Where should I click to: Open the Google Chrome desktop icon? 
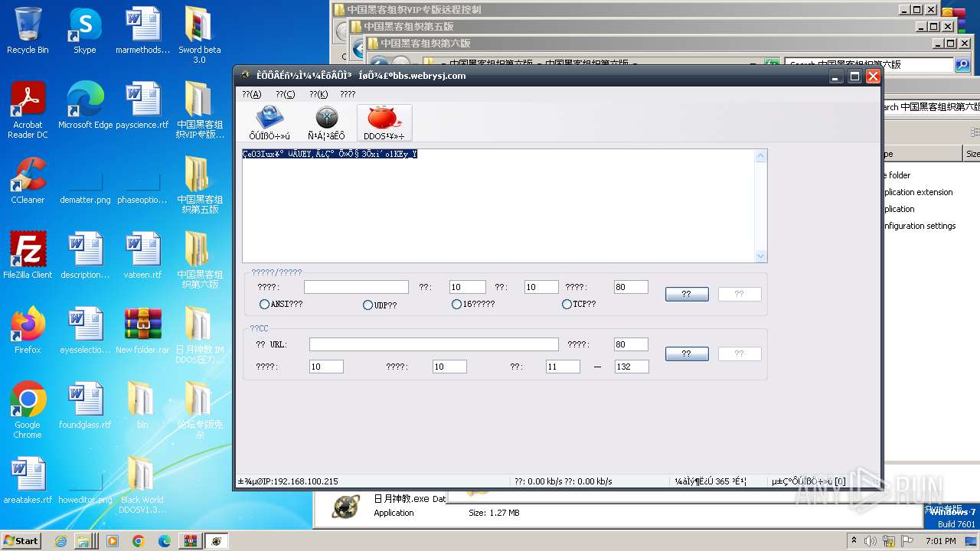click(x=28, y=411)
